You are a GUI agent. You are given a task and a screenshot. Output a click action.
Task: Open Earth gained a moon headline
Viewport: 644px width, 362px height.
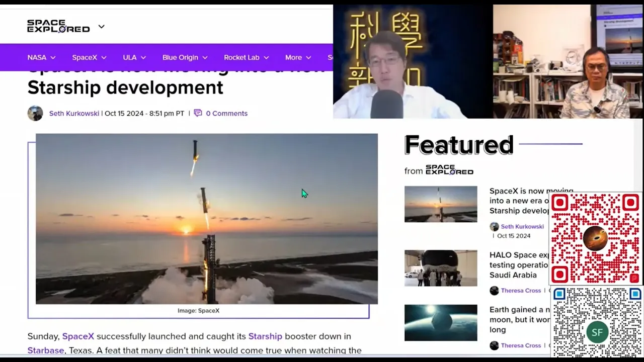[x=520, y=320]
